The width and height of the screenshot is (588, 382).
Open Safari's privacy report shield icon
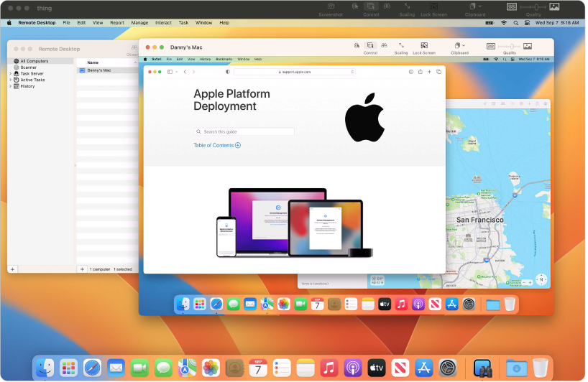pyautogui.click(x=228, y=72)
